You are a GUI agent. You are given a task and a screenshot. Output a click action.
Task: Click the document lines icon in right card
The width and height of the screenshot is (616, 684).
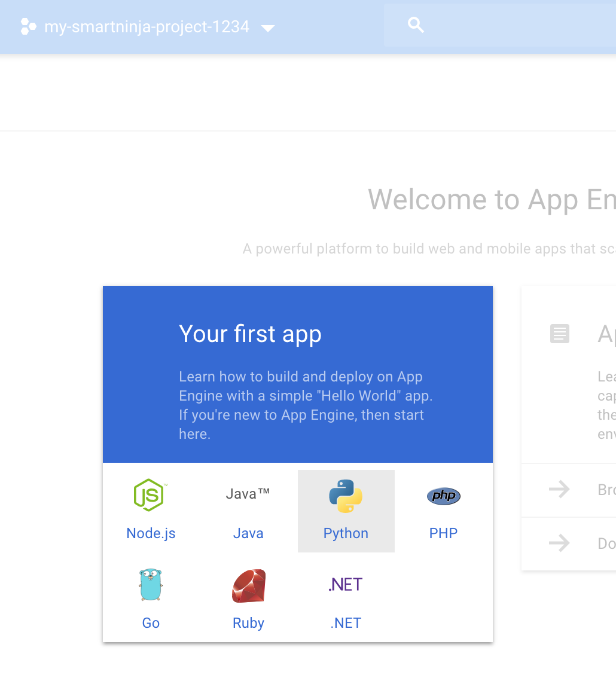pyautogui.click(x=560, y=334)
